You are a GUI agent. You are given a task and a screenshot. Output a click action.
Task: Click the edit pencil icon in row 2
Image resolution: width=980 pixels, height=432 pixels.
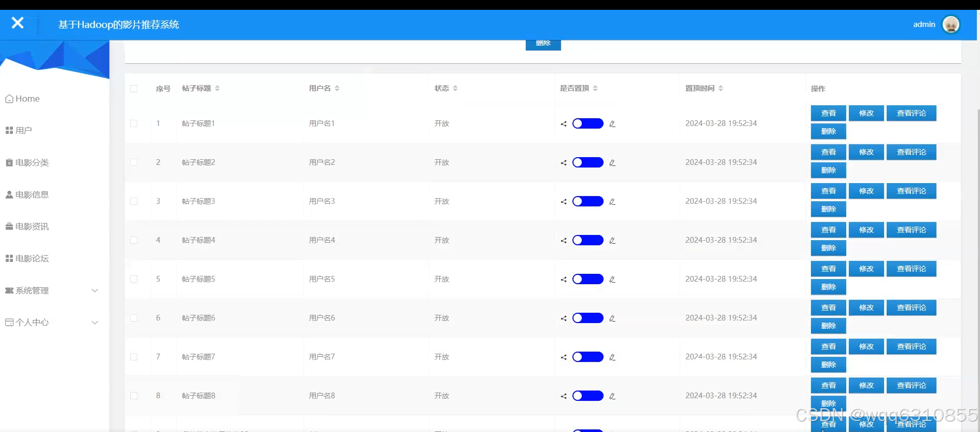[612, 163]
